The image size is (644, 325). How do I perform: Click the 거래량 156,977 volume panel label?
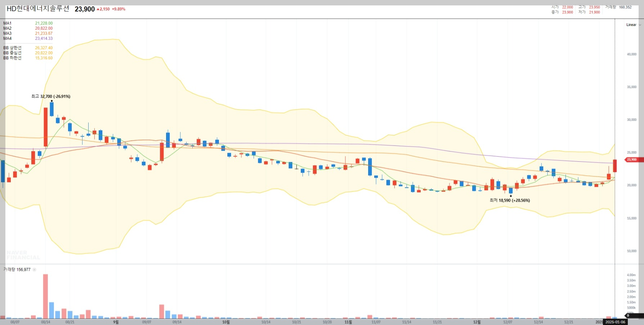click(17, 270)
